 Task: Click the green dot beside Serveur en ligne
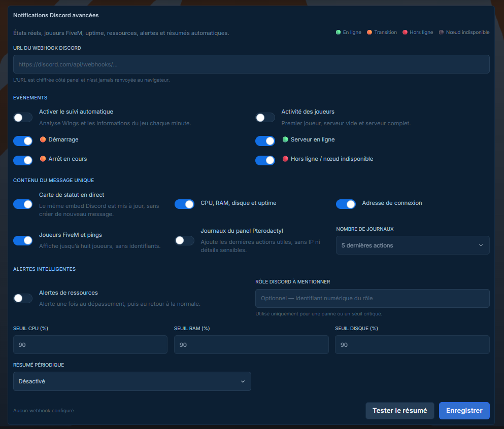pyautogui.click(x=285, y=139)
